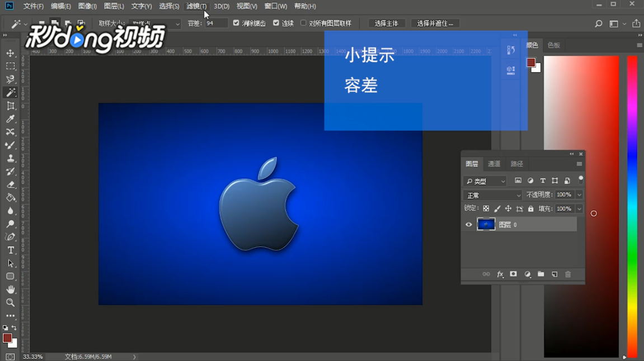Click the 选择主体 button
This screenshot has height=361, width=644.
386,23
